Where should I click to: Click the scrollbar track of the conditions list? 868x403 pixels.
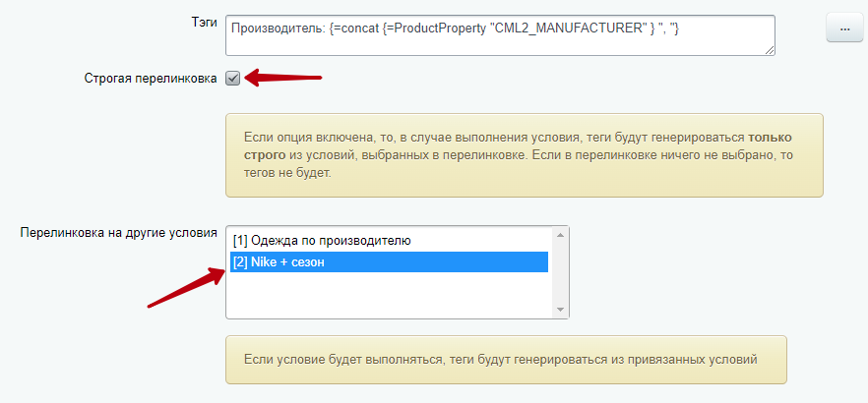560,272
